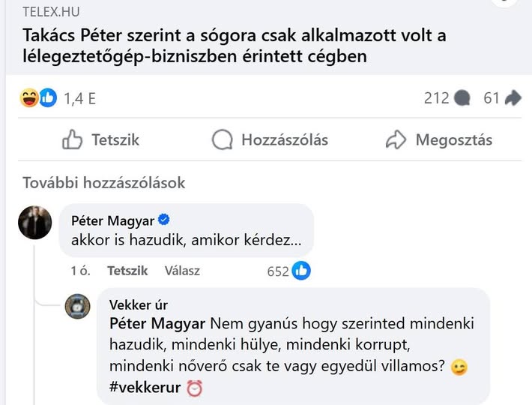Click the 1 ó. comment timestamp
532x405 pixels.
pos(80,271)
